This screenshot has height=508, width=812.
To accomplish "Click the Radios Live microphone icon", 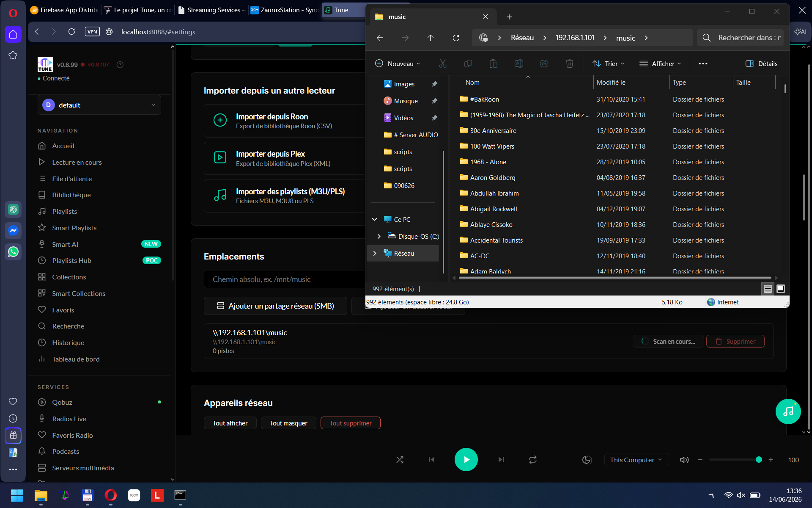I will click(42, 419).
